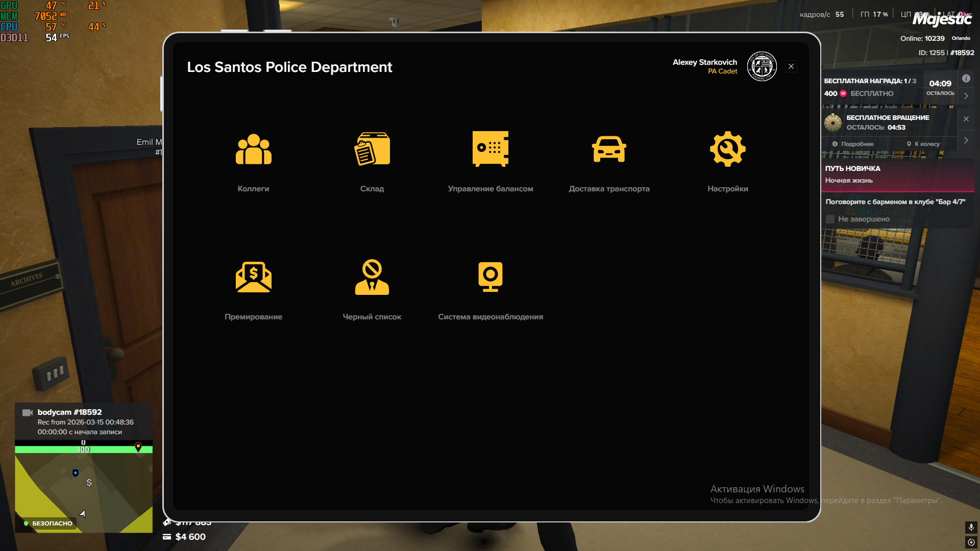Open the free reward info icon
Screen dimensions: 980x551
click(966, 79)
